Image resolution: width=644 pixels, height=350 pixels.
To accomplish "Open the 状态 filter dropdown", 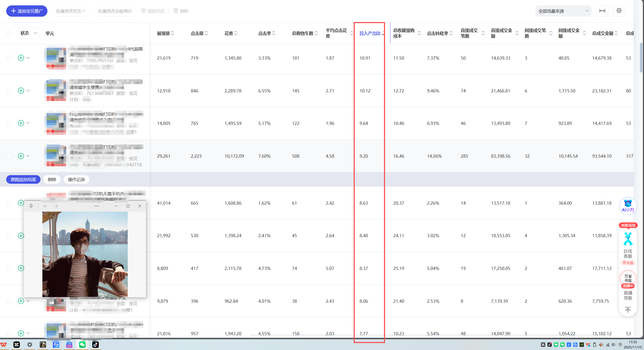I will [x=29, y=33].
